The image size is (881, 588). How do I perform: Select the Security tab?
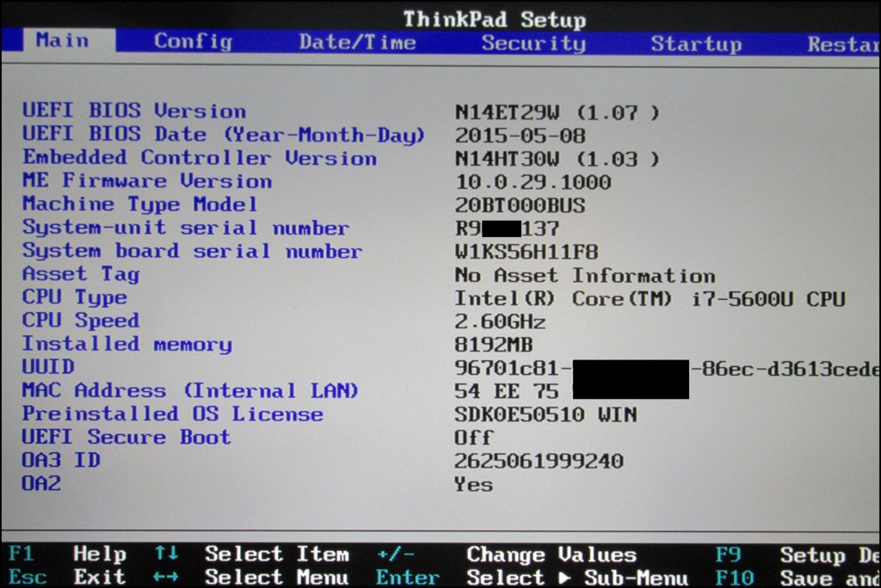tap(533, 43)
